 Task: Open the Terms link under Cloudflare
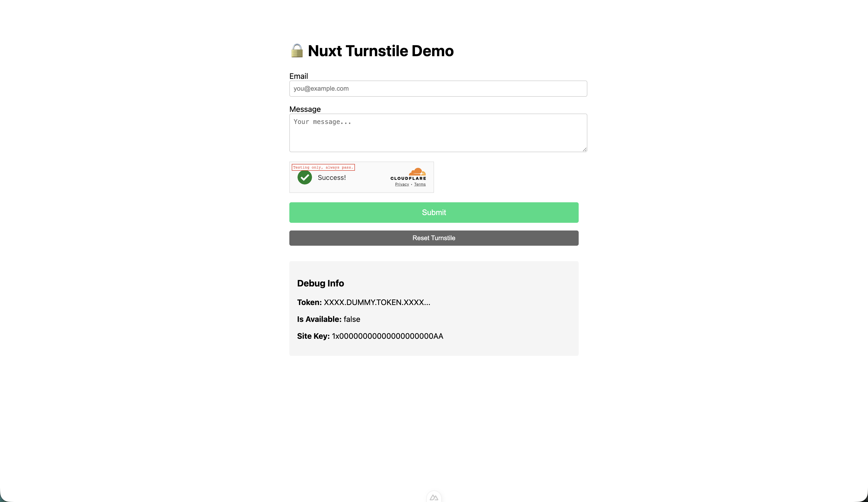click(420, 184)
